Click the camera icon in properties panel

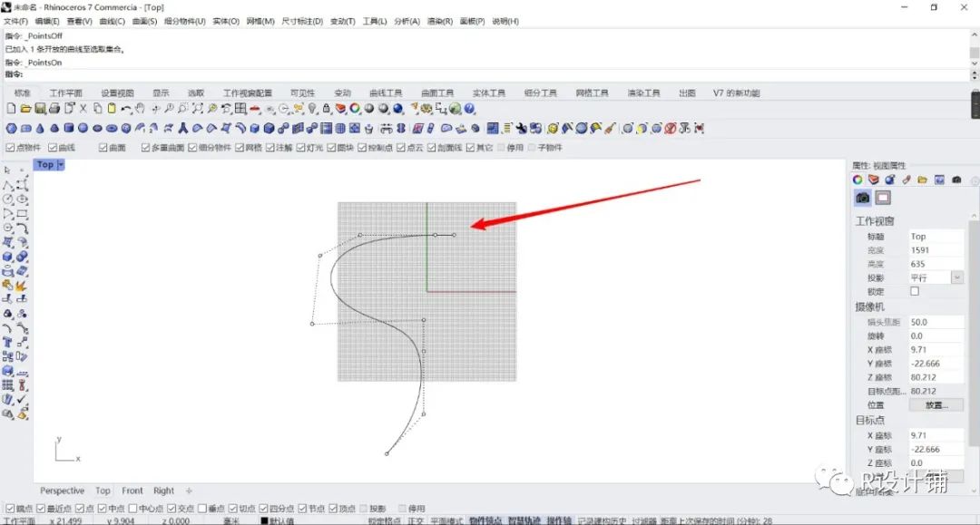click(x=862, y=198)
